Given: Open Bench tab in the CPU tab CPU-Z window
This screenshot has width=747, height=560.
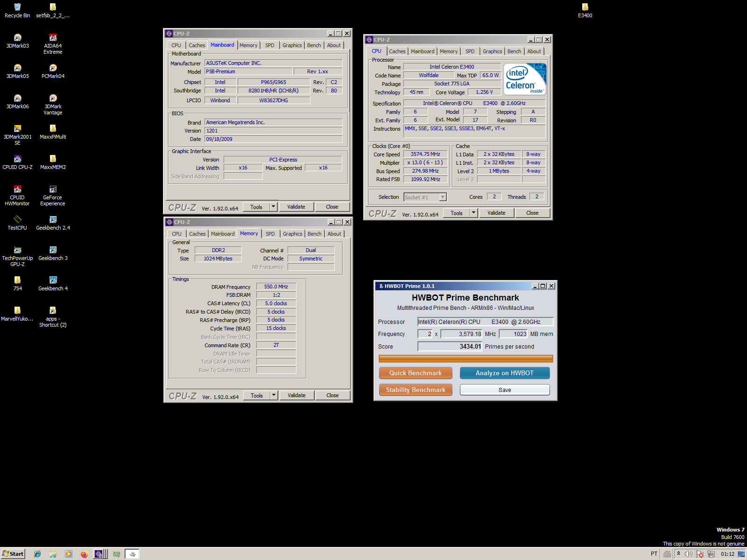Looking at the screenshot, I should pyautogui.click(x=514, y=51).
